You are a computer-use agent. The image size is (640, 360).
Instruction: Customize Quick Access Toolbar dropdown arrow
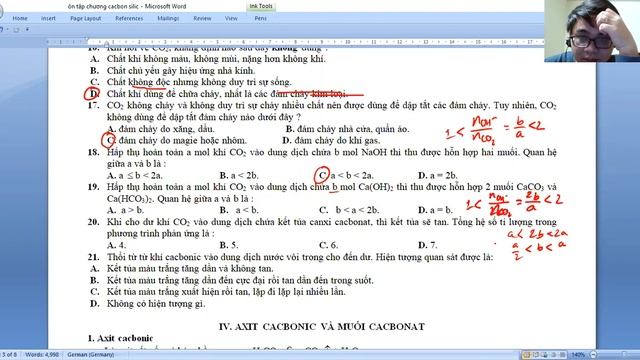27,29
